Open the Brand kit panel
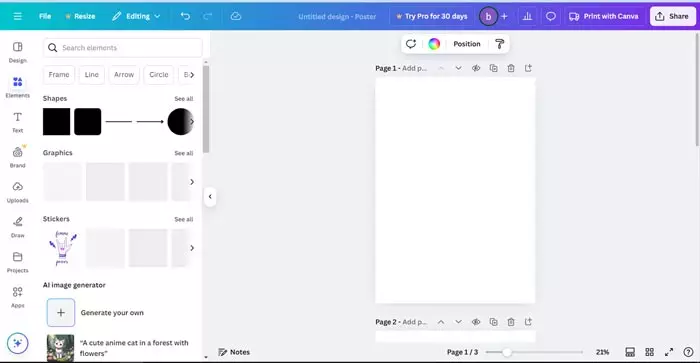The height and width of the screenshot is (363, 700). [17, 157]
